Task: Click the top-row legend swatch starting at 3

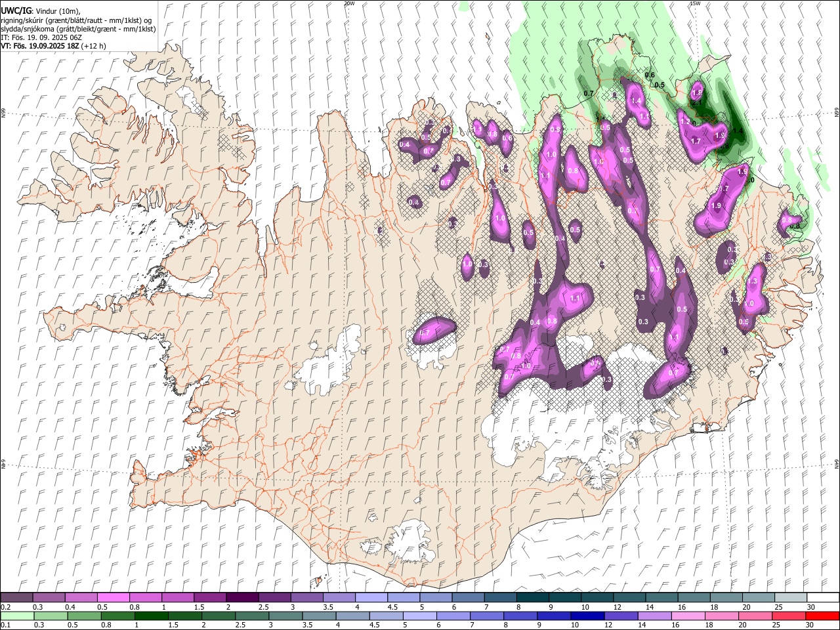Action: pos(306,597)
